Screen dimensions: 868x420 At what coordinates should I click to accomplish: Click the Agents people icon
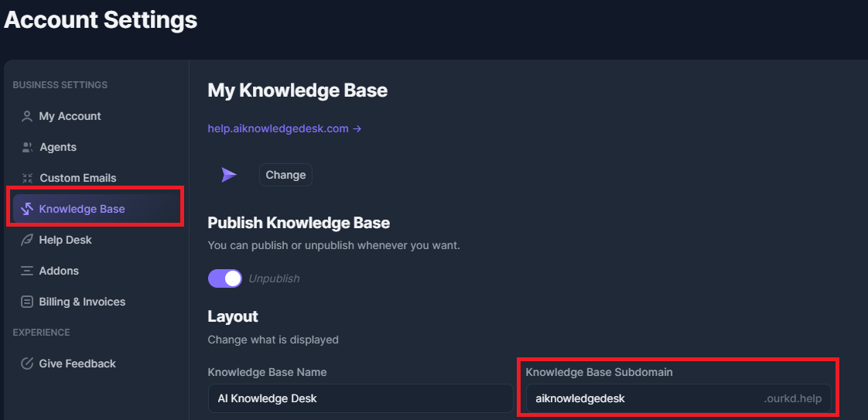point(26,147)
